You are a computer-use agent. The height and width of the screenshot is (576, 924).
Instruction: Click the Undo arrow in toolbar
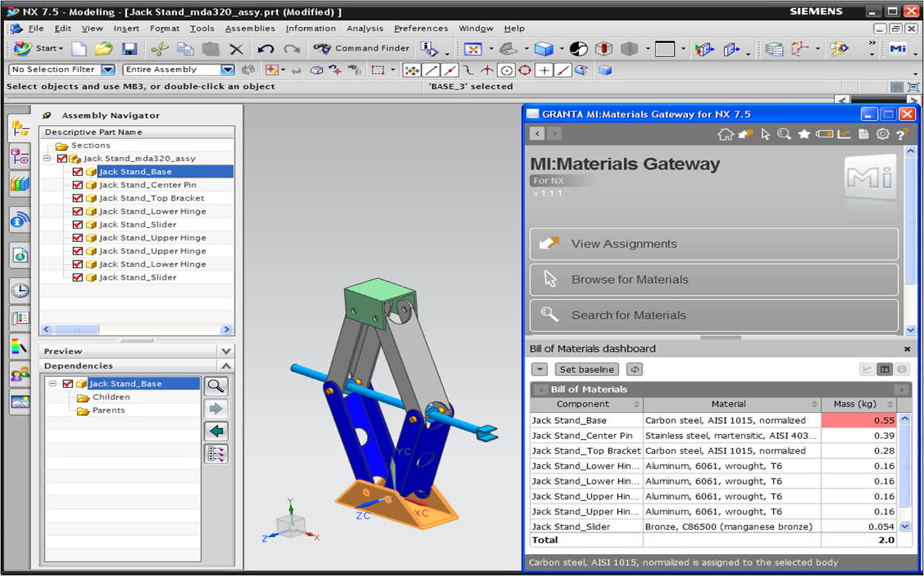tap(266, 49)
